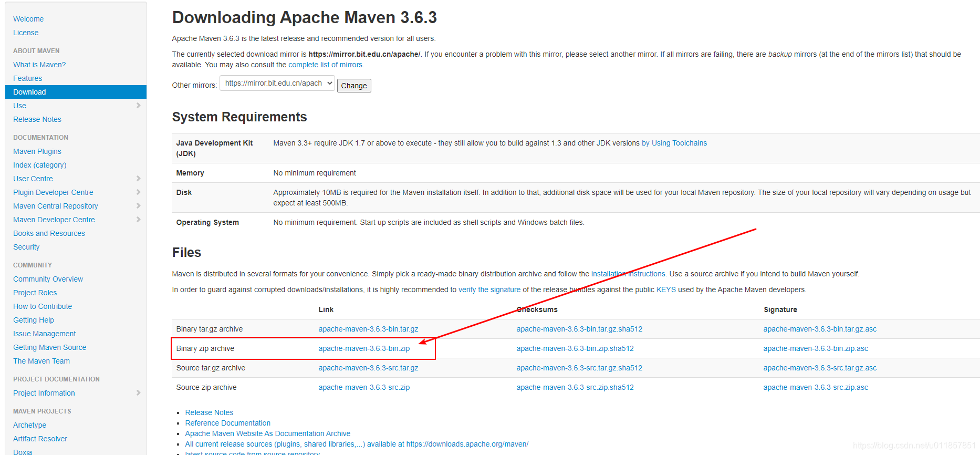The height and width of the screenshot is (455, 980).
Task: Open Release Notes in the sidebar
Action: [37, 119]
